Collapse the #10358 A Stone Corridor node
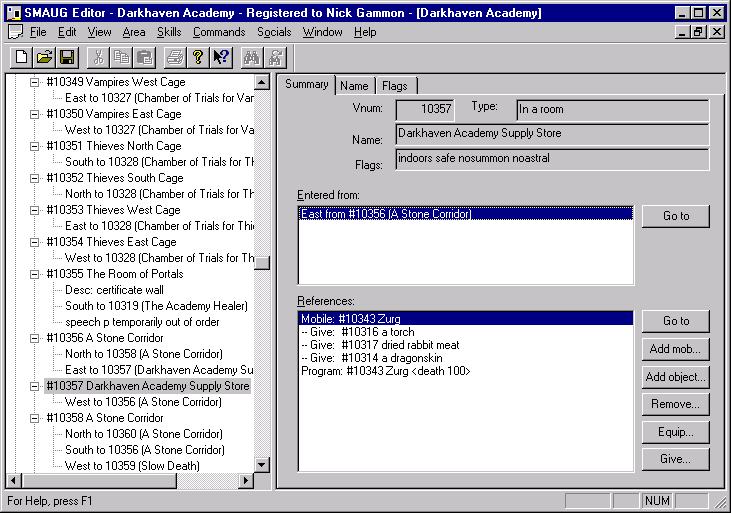The width and height of the screenshot is (731, 513). coord(34,418)
